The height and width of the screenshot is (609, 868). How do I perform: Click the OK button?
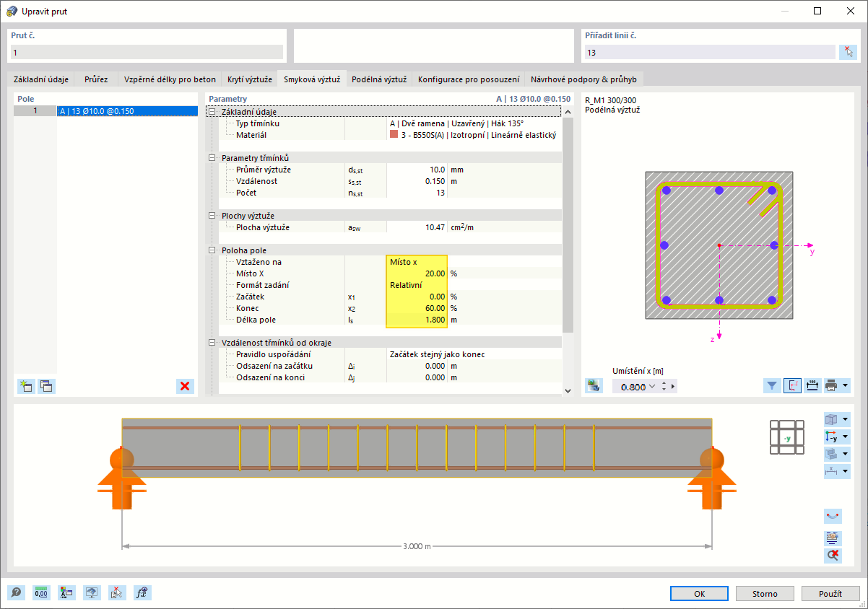point(699,593)
